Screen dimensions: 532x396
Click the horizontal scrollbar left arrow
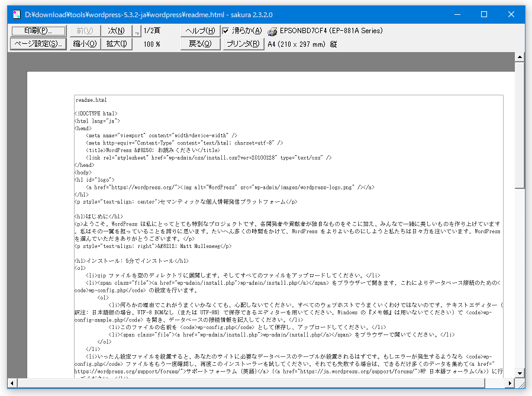12,384
